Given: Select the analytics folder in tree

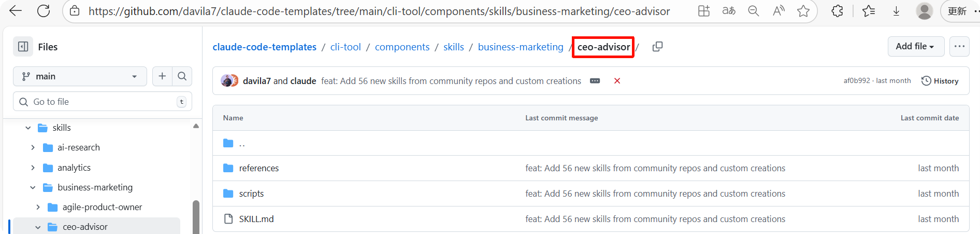Looking at the screenshot, I should pos(74,168).
